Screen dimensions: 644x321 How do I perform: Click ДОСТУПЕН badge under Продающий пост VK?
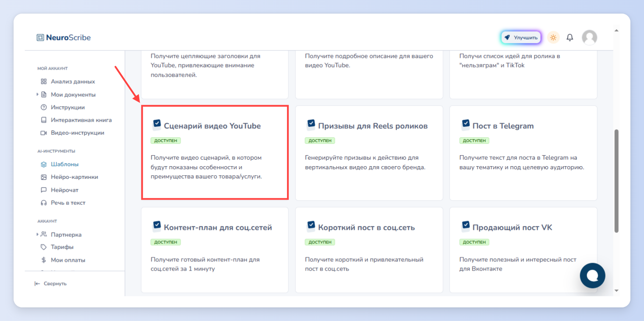click(x=474, y=243)
